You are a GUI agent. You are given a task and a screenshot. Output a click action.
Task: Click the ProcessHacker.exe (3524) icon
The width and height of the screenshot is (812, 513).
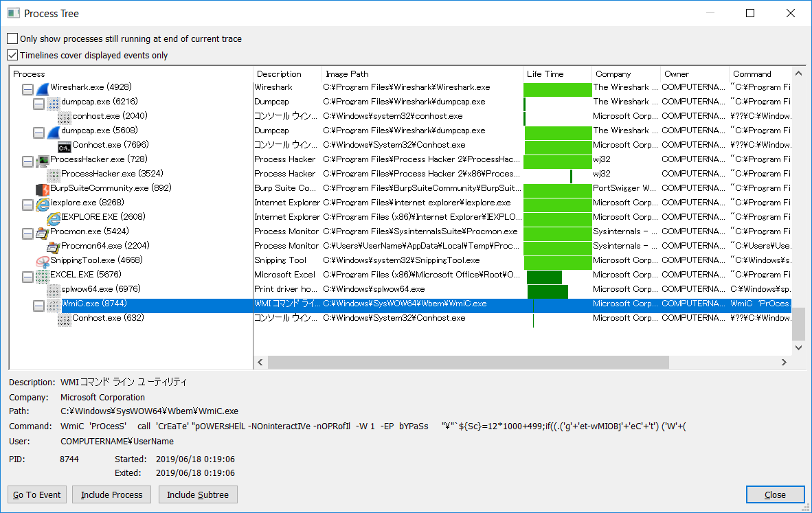pyautogui.click(x=54, y=176)
